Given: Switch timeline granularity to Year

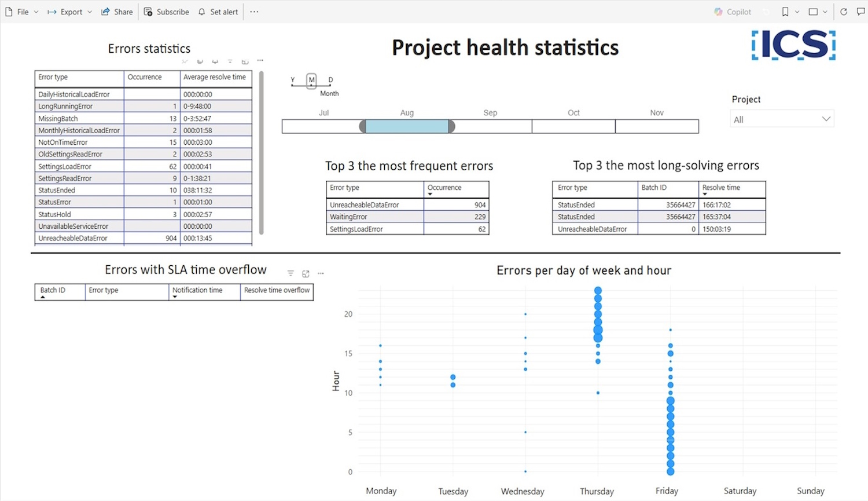Looking at the screenshot, I should pos(293,81).
